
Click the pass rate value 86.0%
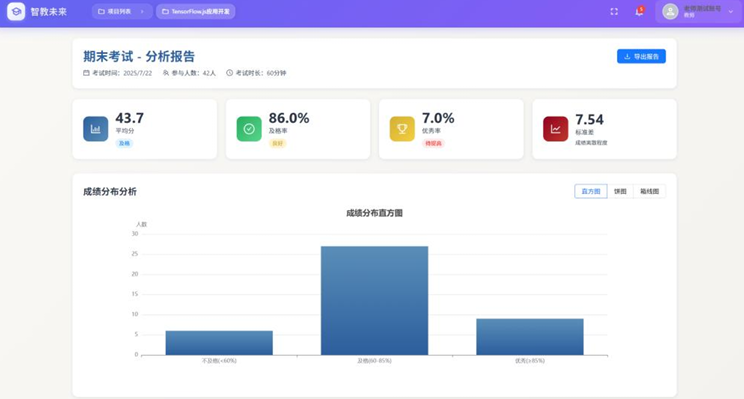click(x=289, y=118)
